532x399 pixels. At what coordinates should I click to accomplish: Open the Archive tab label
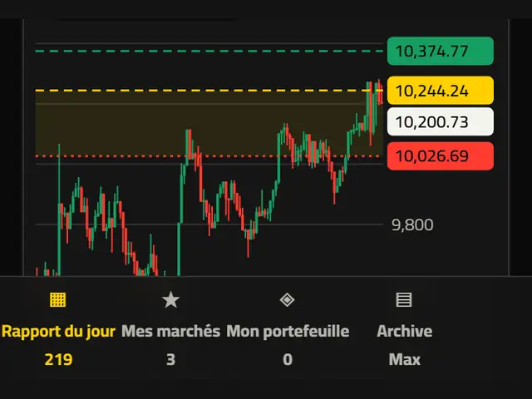point(405,331)
